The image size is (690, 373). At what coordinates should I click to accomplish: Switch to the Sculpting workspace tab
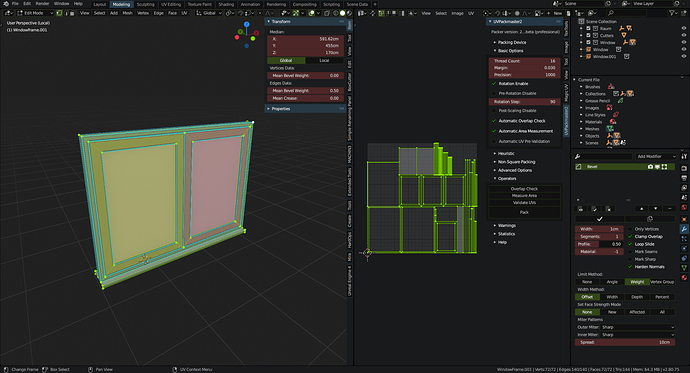(x=145, y=4)
